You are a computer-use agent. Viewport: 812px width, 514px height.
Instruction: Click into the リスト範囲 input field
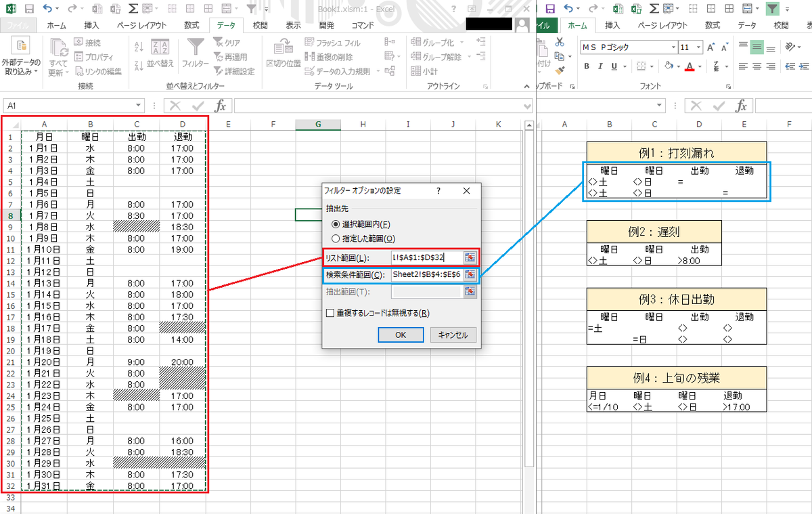427,257
